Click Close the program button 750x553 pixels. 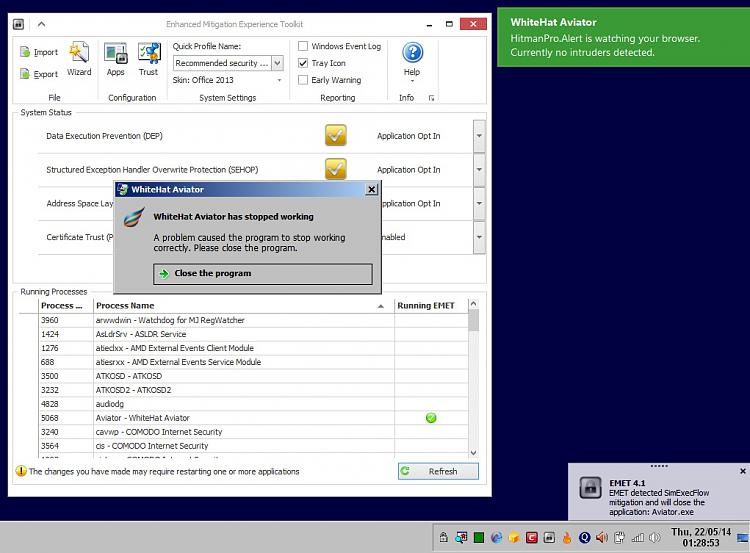(x=263, y=274)
